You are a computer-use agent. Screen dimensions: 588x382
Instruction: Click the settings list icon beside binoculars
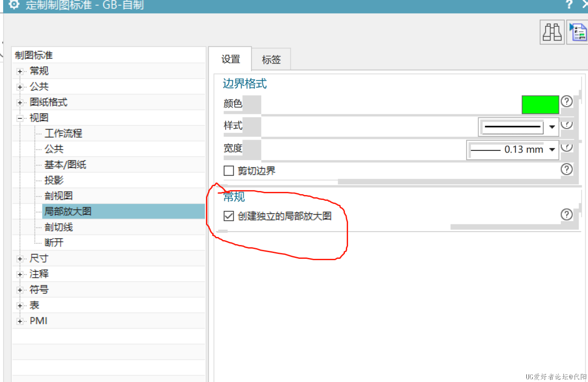(578, 32)
